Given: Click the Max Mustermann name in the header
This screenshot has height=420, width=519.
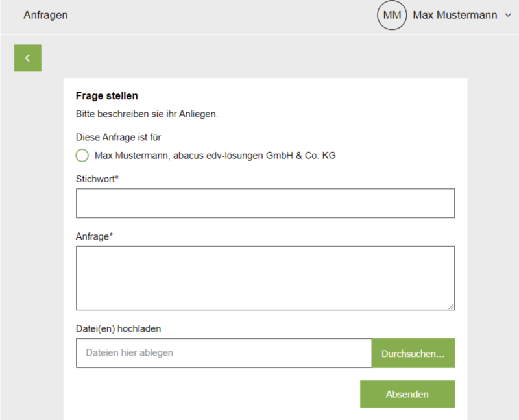Looking at the screenshot, I should pos(456,15).
